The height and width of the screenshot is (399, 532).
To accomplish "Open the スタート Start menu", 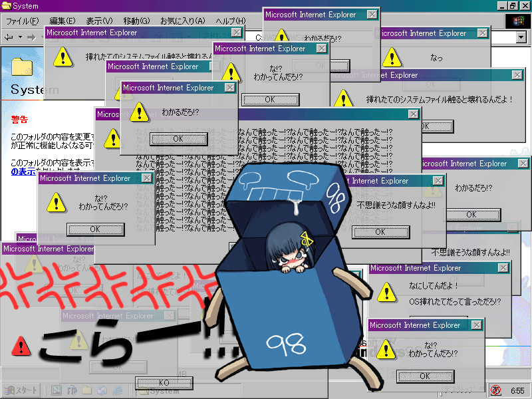I will point(21,390).
